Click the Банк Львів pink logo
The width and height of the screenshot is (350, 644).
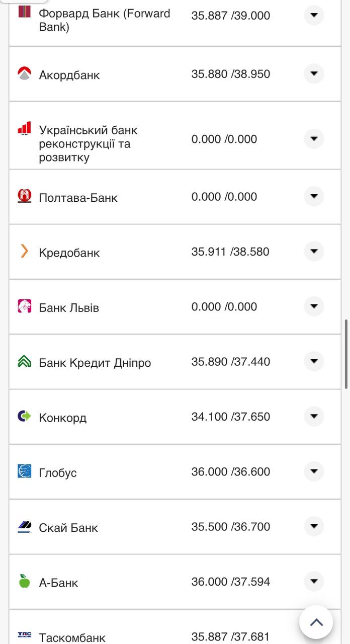tap(23, 306)
